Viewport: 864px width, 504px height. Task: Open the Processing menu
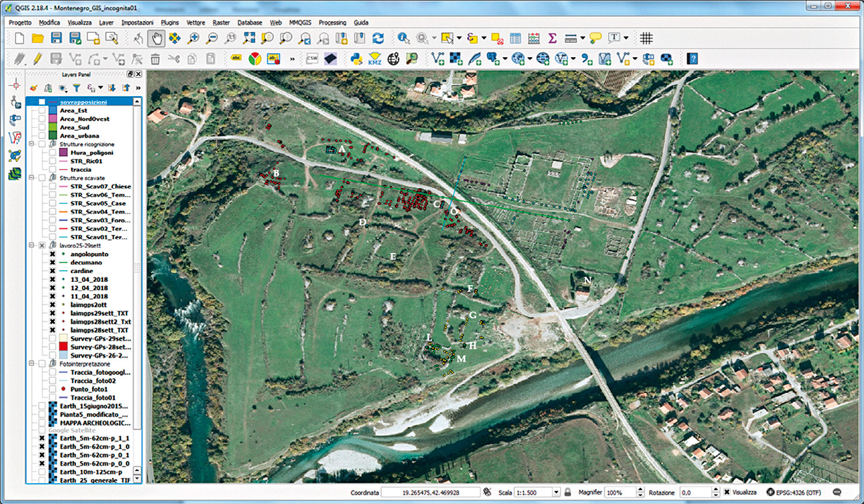coord(332,23)
